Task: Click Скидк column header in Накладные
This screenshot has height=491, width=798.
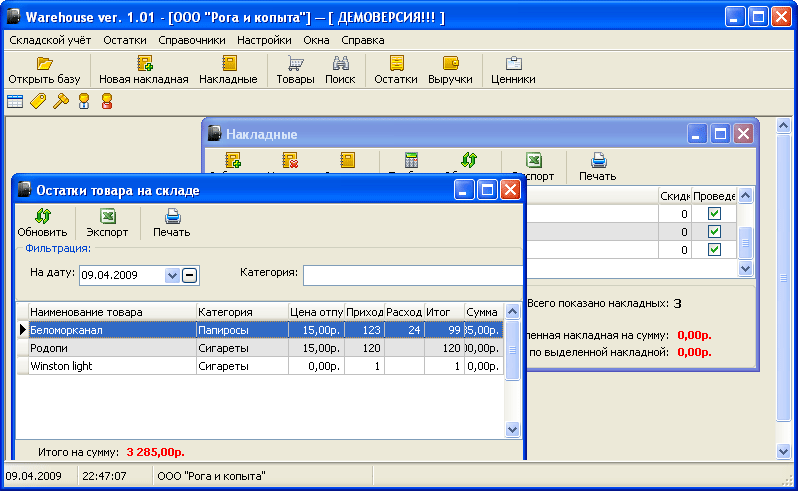Action: click(674, 196)
